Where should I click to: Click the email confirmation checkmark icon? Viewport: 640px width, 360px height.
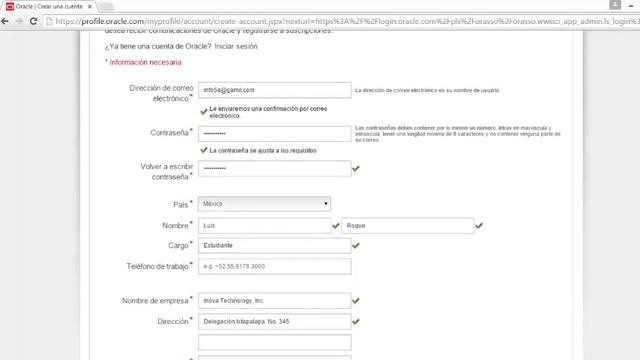pos(204,111)
